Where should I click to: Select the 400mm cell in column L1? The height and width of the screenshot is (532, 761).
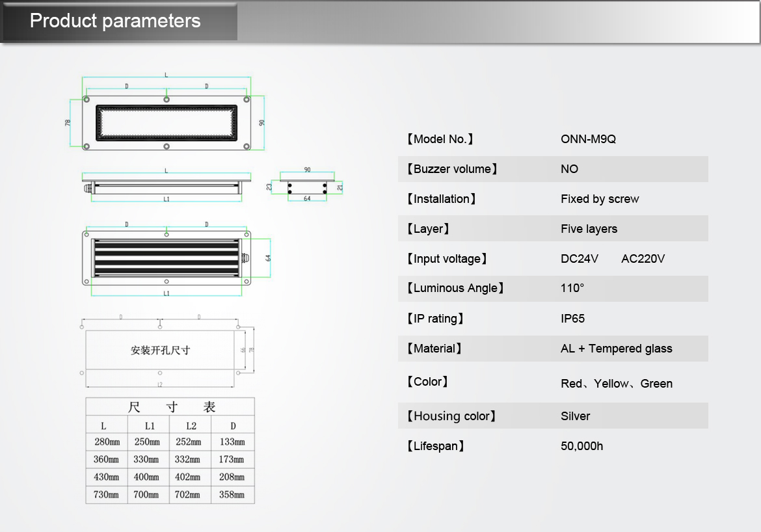[146, 477]
